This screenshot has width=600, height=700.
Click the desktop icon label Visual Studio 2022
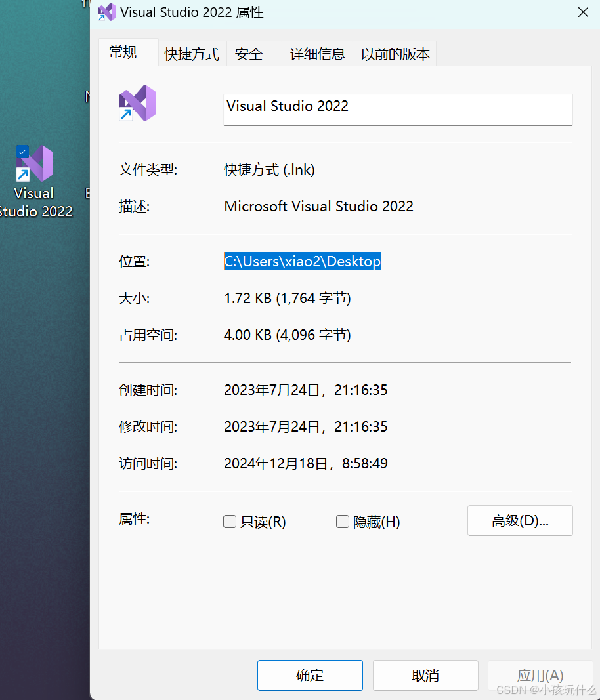pyautogui.click(x=35, y=202)
